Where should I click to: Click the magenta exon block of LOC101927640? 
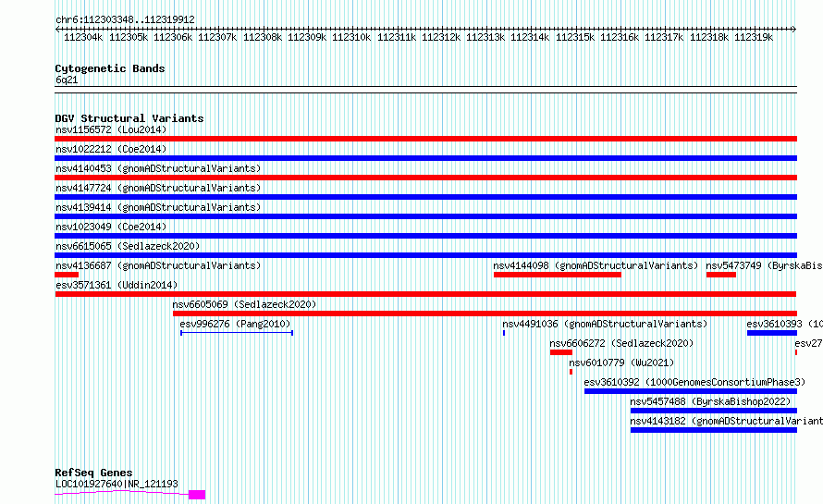pyautogui.click(x=197, y=495)
